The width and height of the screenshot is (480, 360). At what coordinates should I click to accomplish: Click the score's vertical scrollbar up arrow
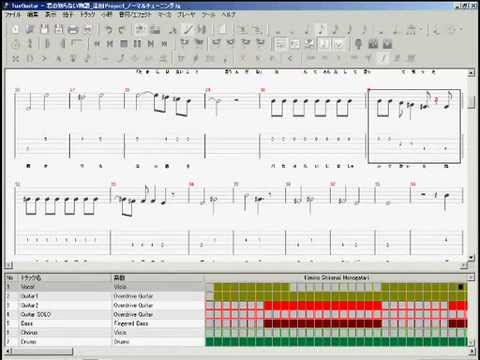click(x=471, y=73)
